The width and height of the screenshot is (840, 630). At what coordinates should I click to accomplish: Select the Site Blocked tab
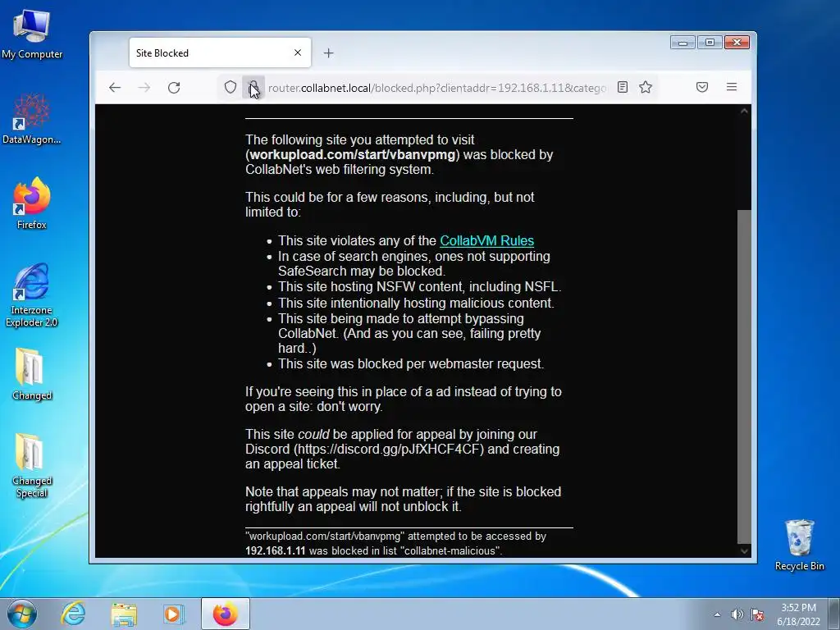(x=220, y=52)
